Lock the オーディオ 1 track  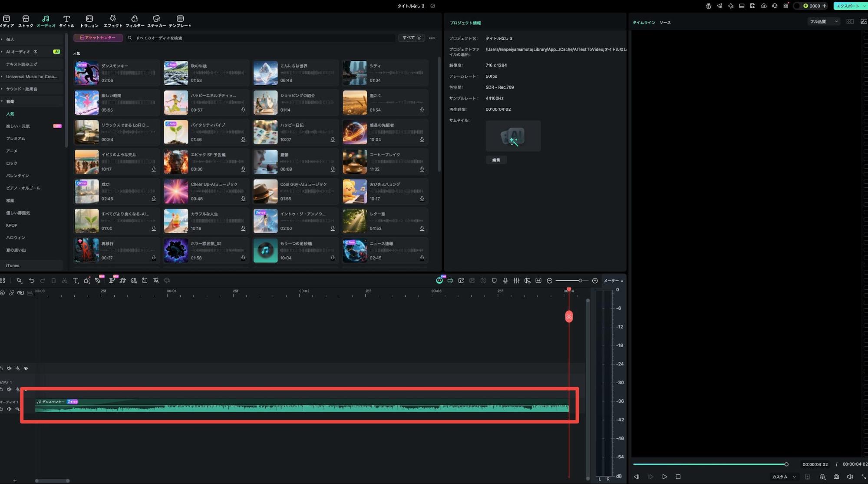tap(2, 409)
